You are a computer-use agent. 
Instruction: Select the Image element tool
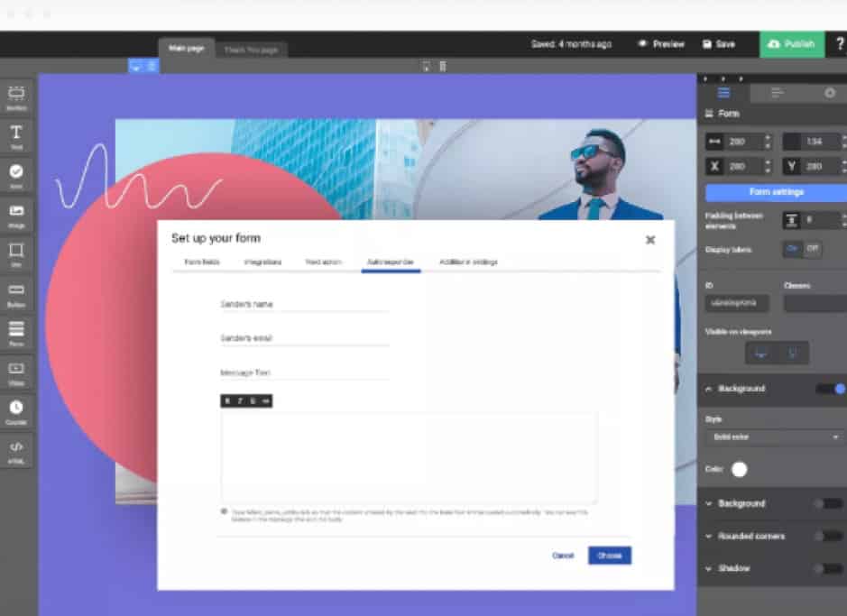pos(17,214)
